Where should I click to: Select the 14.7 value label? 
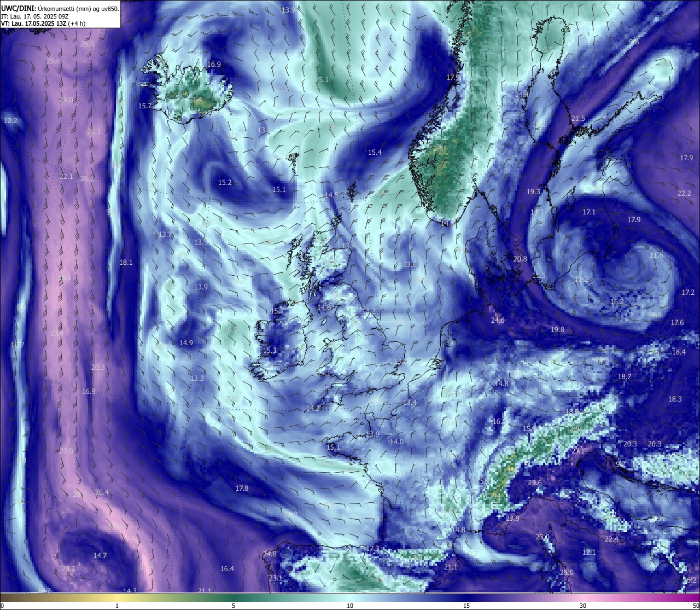[100, 555]
